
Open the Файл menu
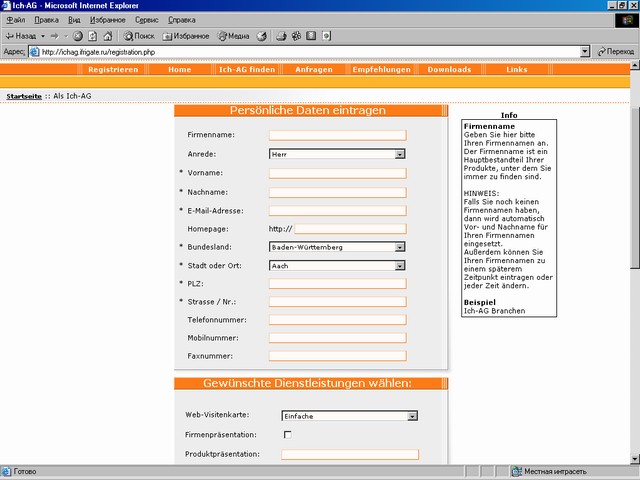16,20
